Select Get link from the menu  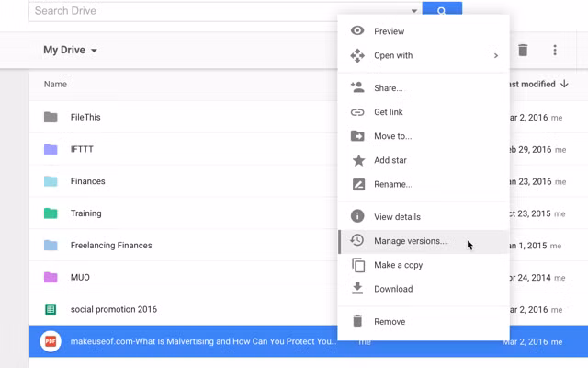pyautogui.click(x=388, y=112)
